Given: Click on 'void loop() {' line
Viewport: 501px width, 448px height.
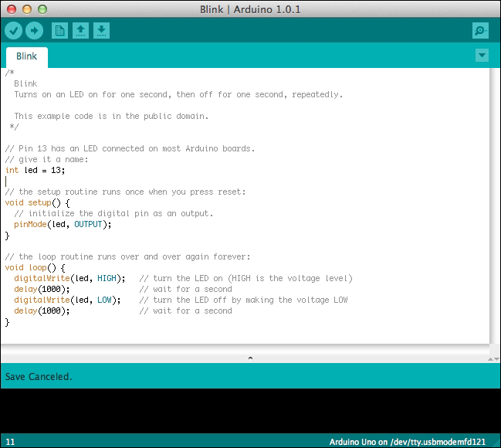Looking at the screenshot, I should pos(36,268).
